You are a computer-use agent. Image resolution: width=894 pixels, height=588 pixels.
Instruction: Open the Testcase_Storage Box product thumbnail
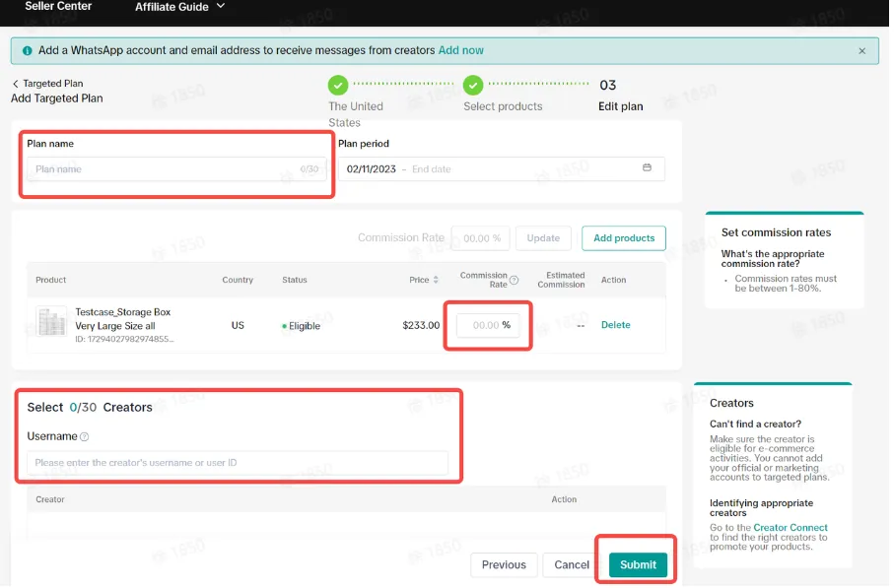click(51, 322)
